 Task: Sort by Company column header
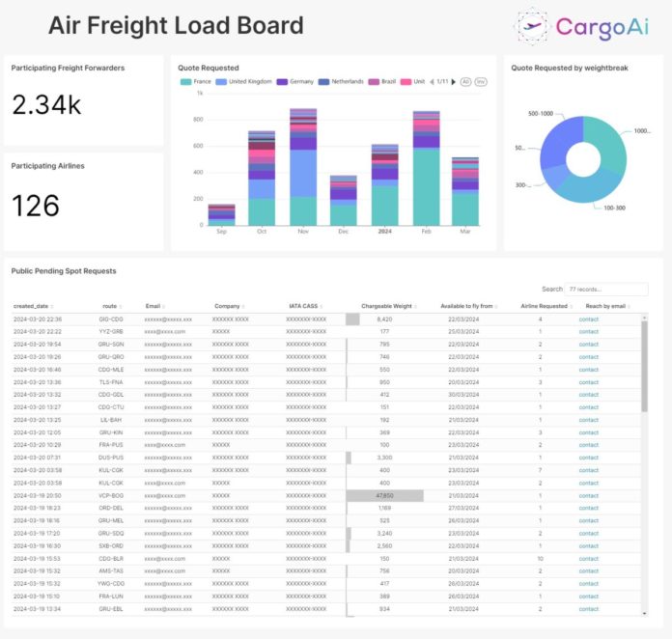[x=229, y=306]
